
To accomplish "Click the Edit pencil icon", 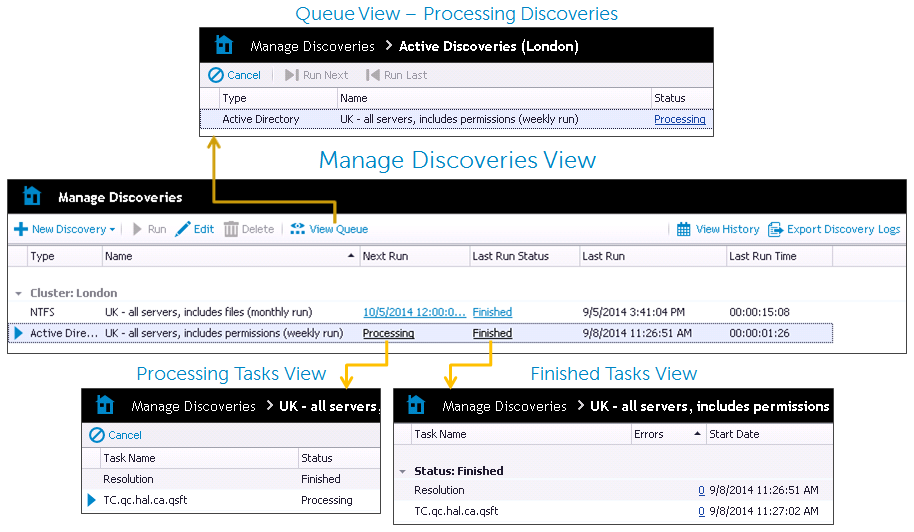I will 183,229.
